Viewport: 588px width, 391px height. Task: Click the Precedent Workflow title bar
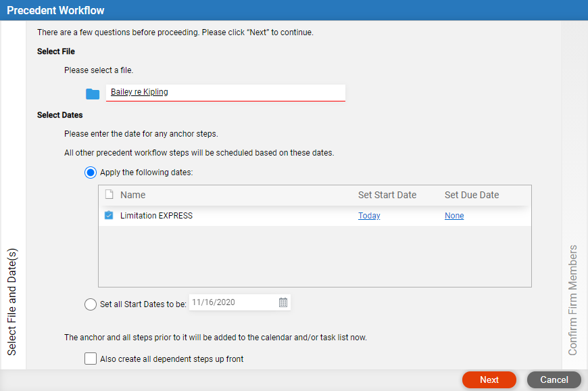point(294,10)
